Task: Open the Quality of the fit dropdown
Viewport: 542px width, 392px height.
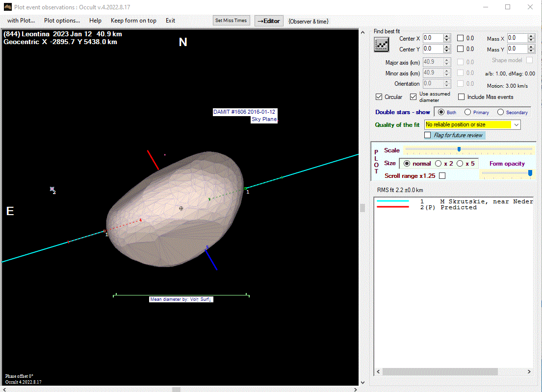Action: pos(516,124)
